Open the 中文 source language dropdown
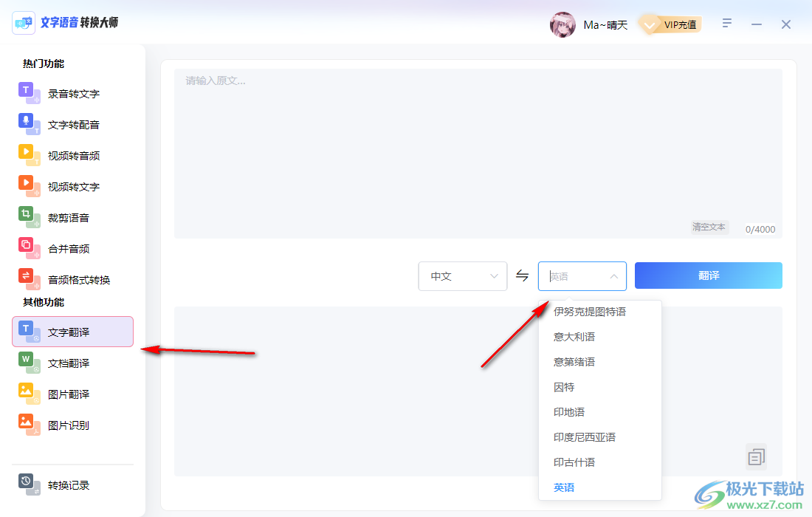 (x=462, y=275)
